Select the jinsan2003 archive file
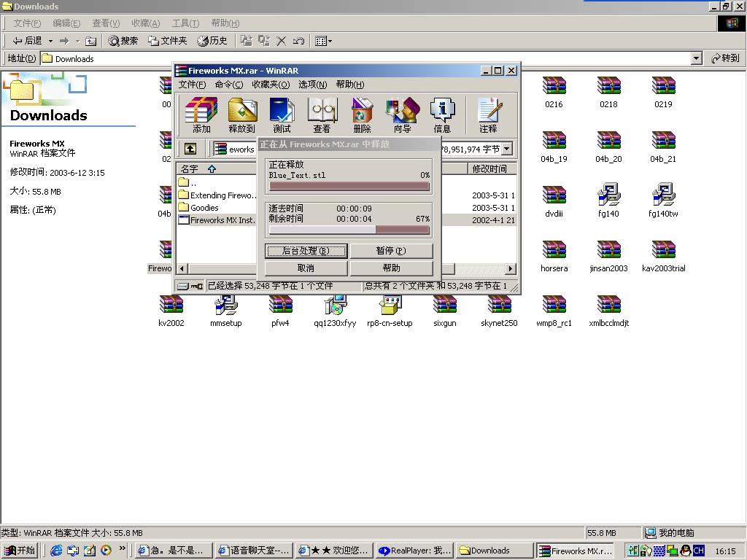The height and width of the screenshot is (560, 747). (x=609, y=257)
